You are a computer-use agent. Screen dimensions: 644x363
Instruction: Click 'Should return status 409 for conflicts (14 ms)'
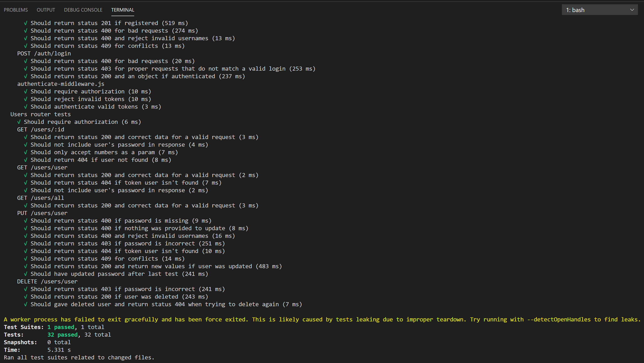coord(104,259)
